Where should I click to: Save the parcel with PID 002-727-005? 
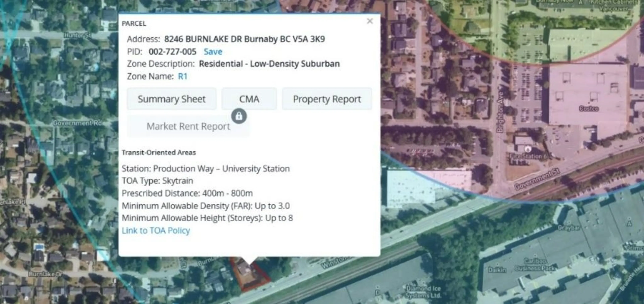point(213,52)
